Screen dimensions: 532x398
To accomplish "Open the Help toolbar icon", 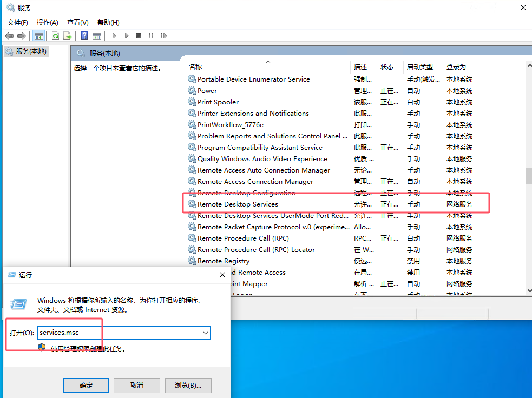I will coord(84,36).
